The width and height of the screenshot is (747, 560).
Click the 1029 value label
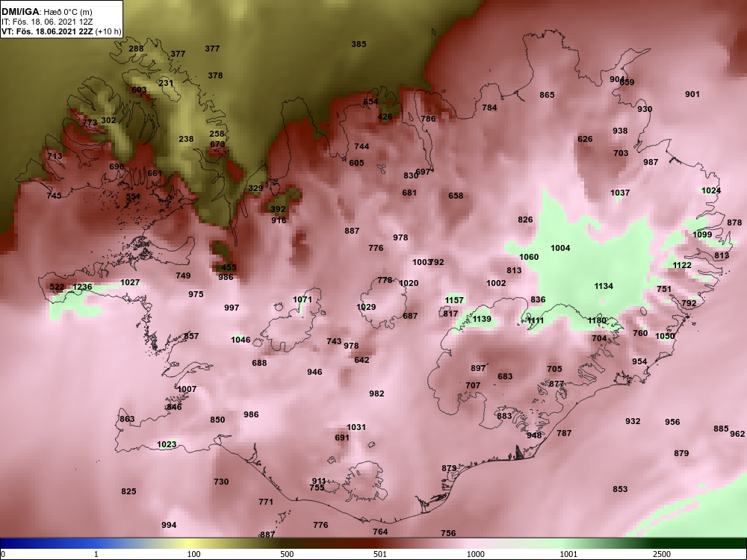click(366, 307)
